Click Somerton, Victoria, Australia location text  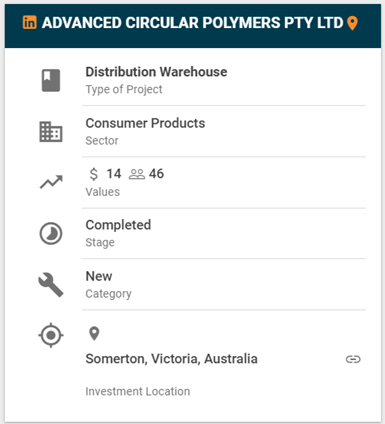coord(171,359)
